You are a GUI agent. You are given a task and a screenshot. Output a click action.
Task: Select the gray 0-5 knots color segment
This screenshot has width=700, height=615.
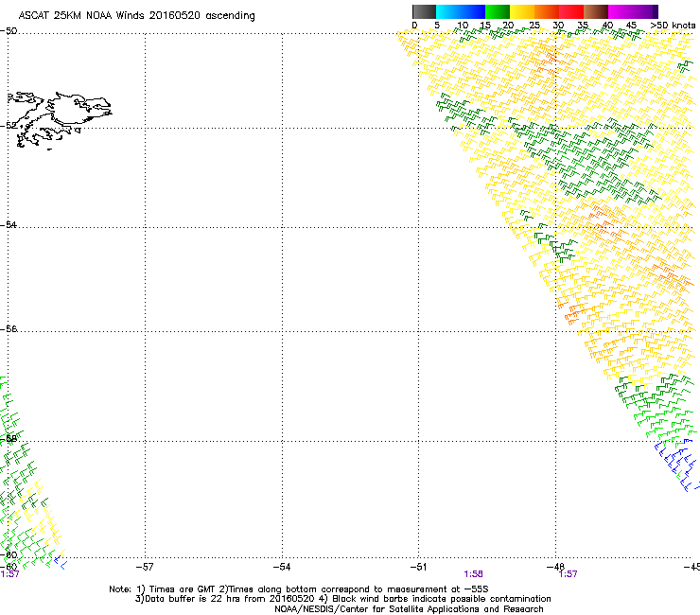tap(424, 11)
